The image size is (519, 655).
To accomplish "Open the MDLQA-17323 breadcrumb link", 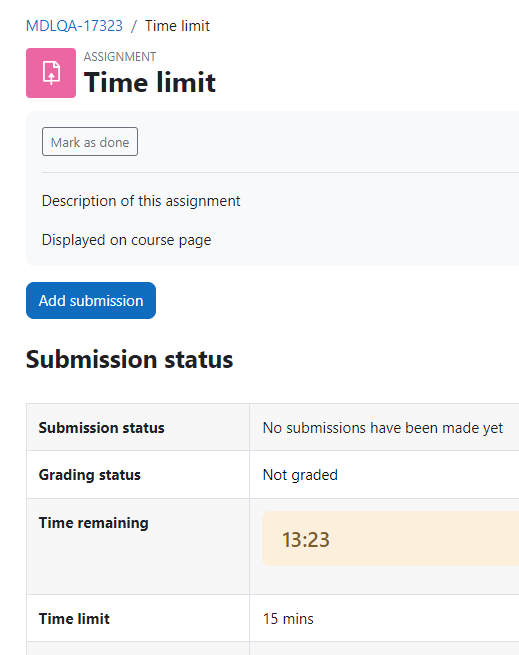I will point(74,26).
